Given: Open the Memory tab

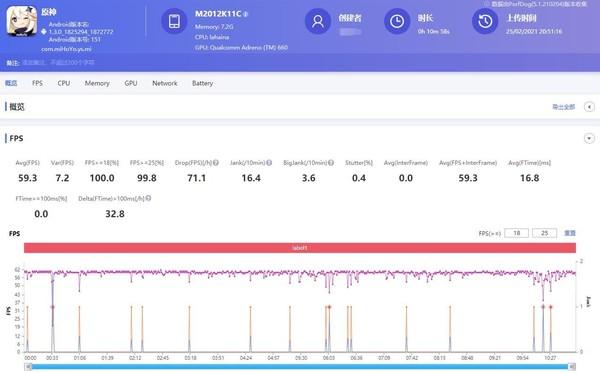Looking at the screenshot, I should (97, 83).
